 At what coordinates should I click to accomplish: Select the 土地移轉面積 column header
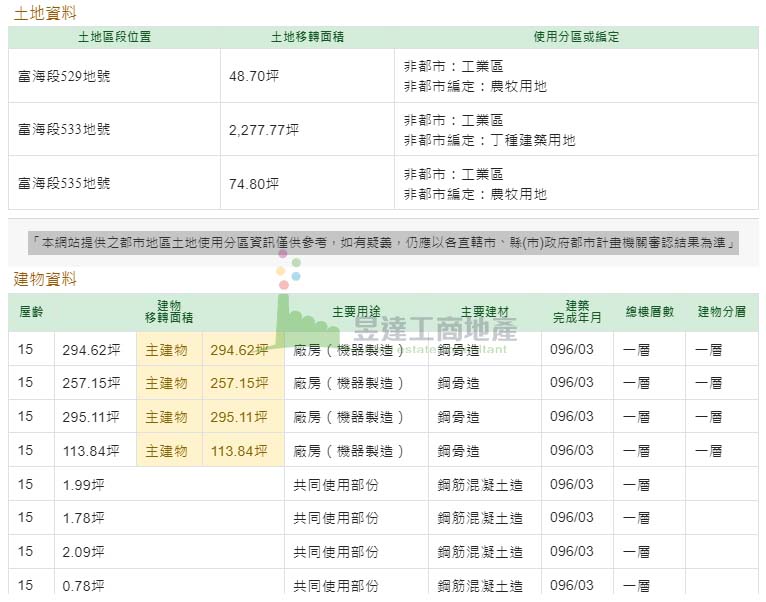pyautogui.click(x=307, y=37)
